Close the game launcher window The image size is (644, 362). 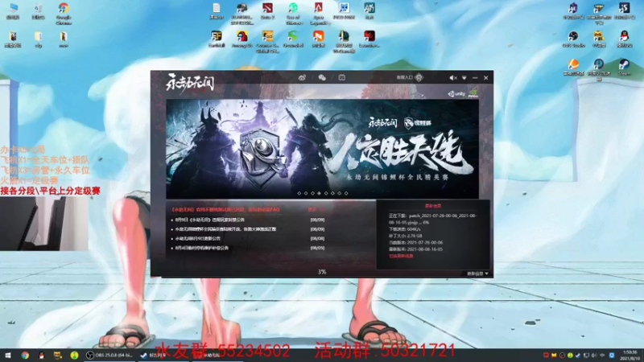(x=486, y=77)
